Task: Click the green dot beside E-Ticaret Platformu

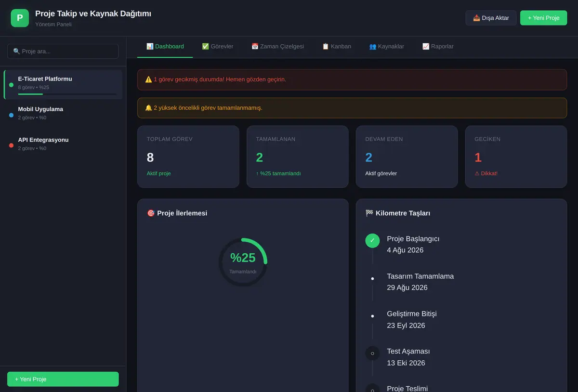Action: tap(11, 85)
